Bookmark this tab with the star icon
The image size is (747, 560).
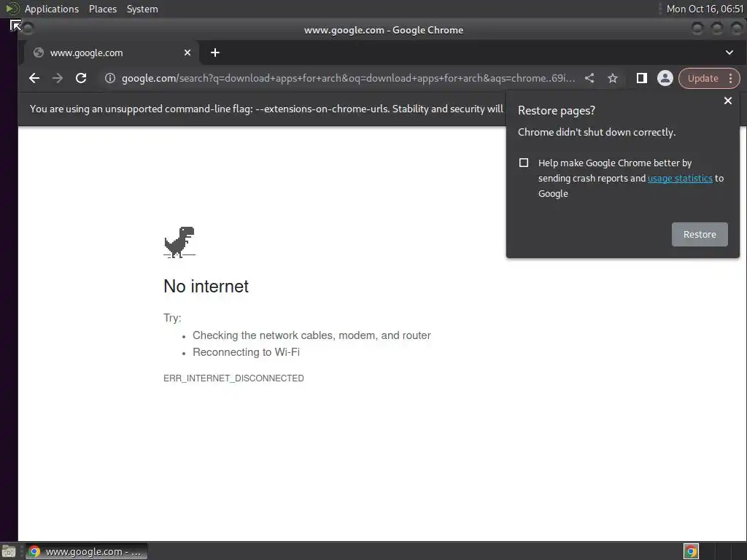(613, 78)
